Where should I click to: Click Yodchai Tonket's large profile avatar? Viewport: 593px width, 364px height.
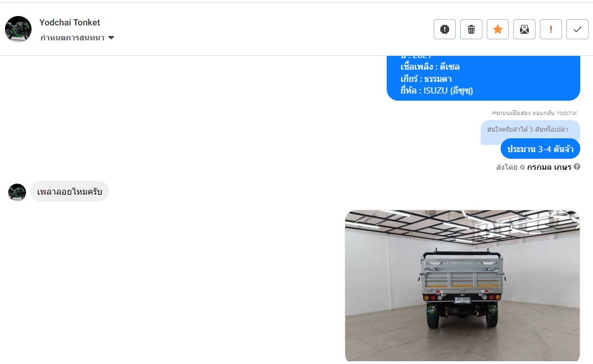tap(18, 29)
